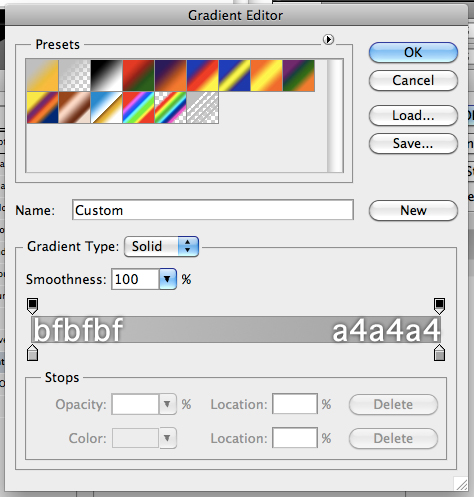The height and width of the screenshot is (497, 474).
Task: Click the New gradient button
Action: tap(413, 210)
